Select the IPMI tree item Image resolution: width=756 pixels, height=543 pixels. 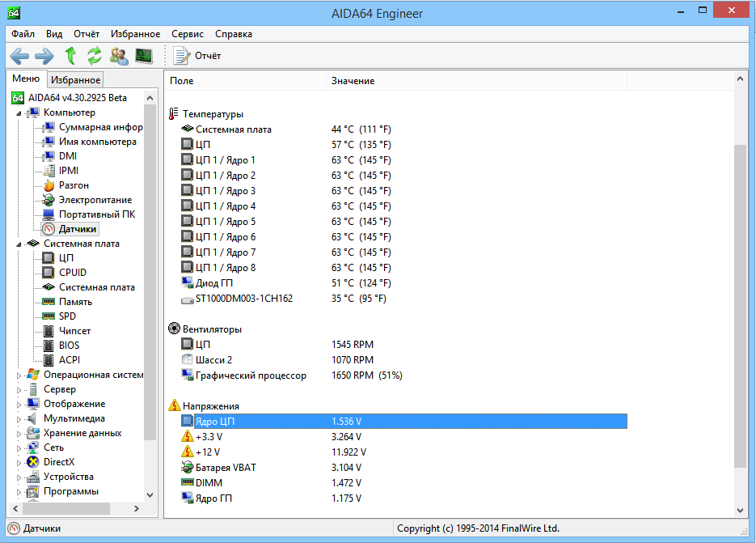(69, 171)
